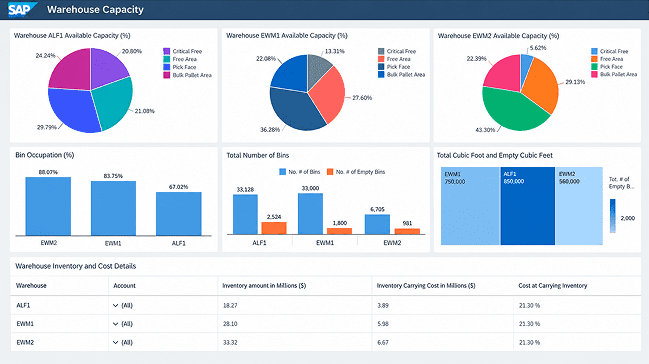The image size is (649, 364).
Task: Click EWM2 chart Pick Face legend swatch
Action: coord(594,67)
